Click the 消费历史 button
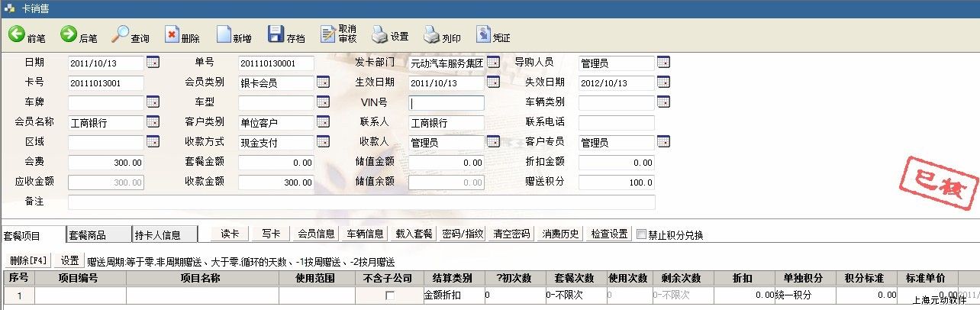This screenshot has width=980, height=310. point(561,234)
